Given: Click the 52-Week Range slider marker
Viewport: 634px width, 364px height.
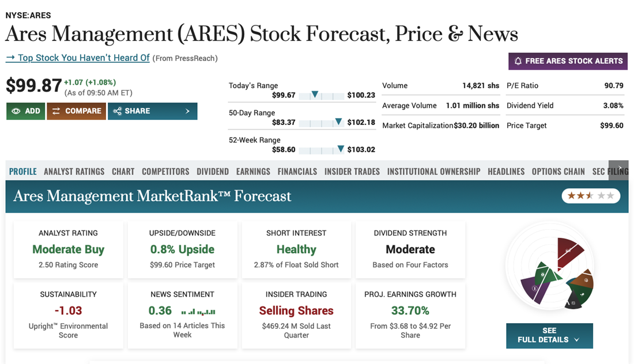Looking at the screenshot, I should pos(341,149).
